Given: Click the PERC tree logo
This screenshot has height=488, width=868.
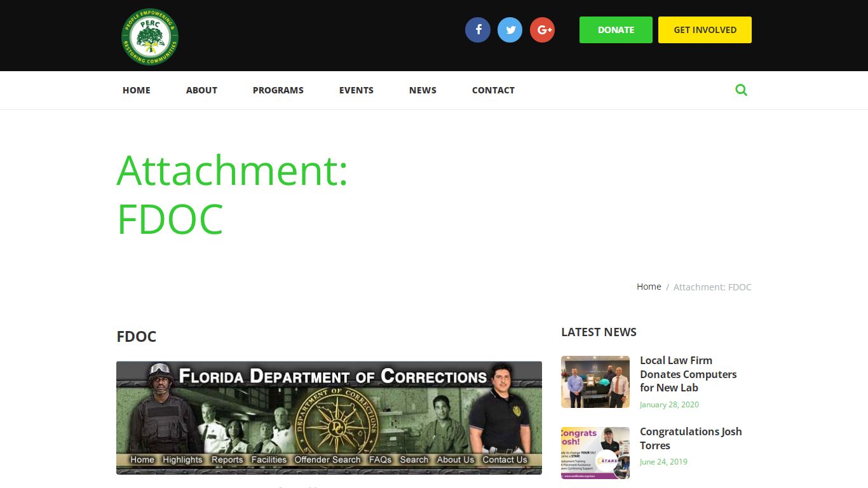Looking at the screenshot, I should click(x=150, y=37).
